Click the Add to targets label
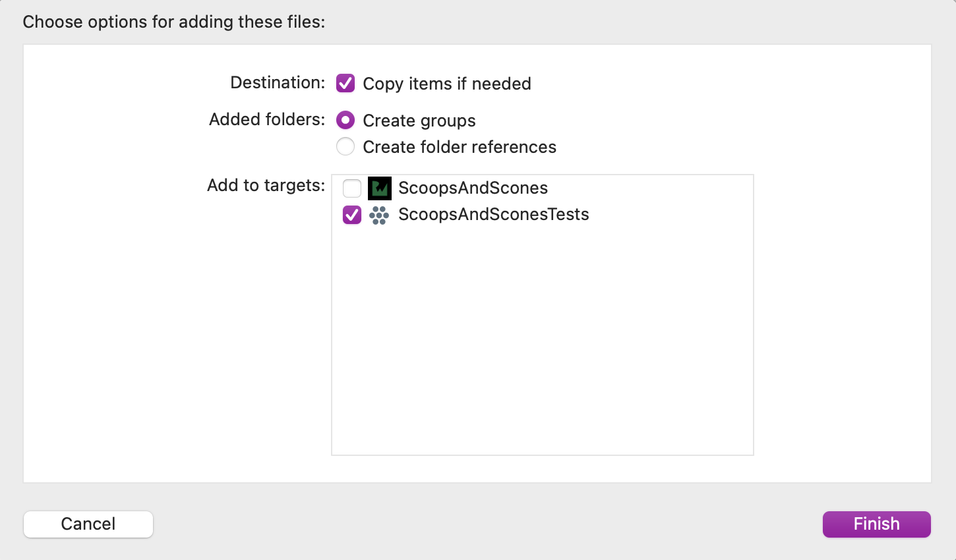 coord(264,185)
